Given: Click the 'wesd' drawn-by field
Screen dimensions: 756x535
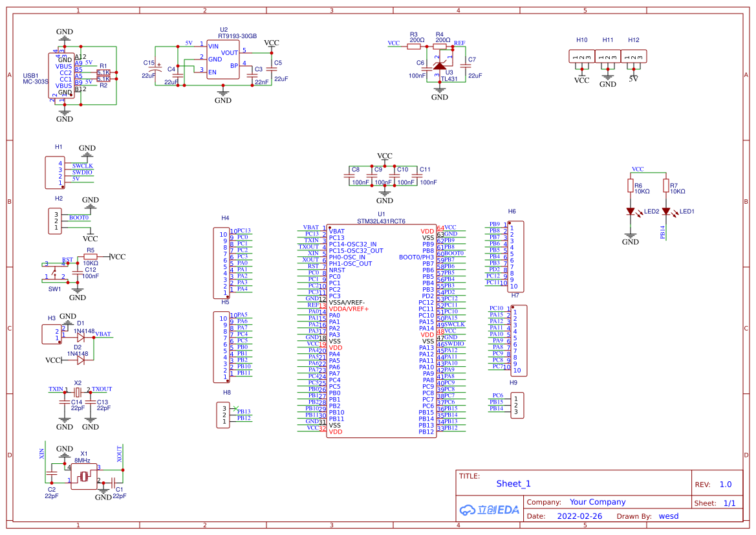Looking at the screenshot, I should point(668,516).
